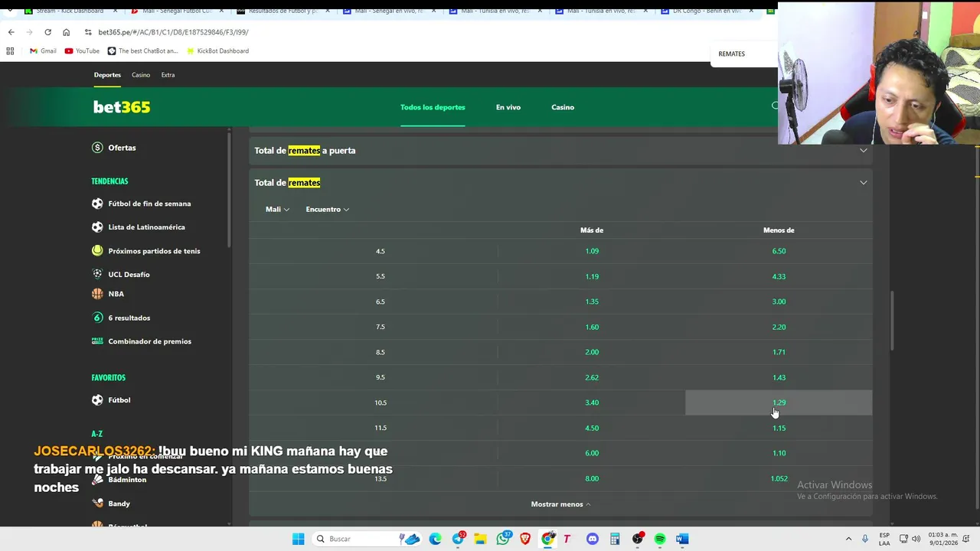
Task: Switch to DR Congo - Benin tab
Action: click(706, 11)
